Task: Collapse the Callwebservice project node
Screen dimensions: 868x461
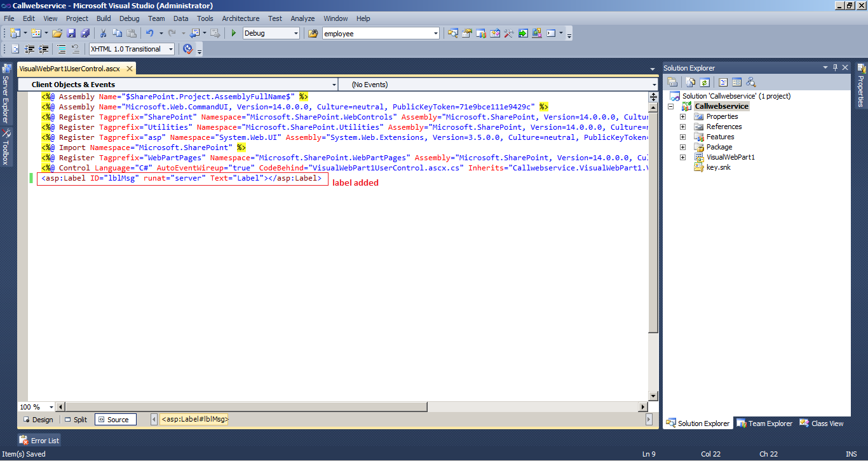Action: [x=670, y=106]
